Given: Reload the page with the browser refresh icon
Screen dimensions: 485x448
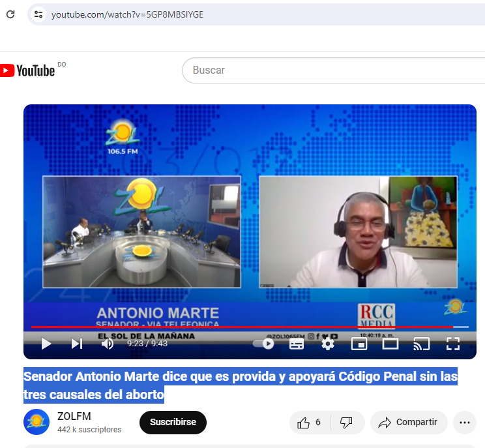Looking at the screenshot, I should (x=10, y=14).
